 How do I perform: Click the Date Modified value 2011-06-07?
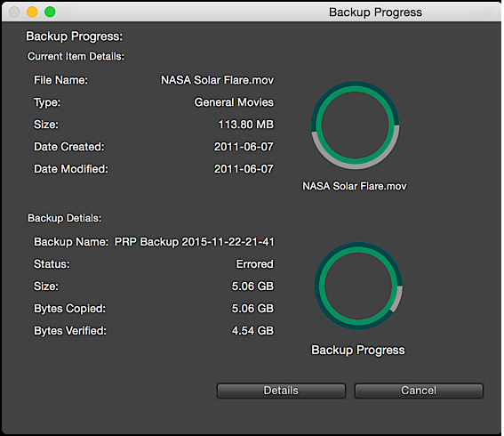pyautogui.click(x=244, y=169)
